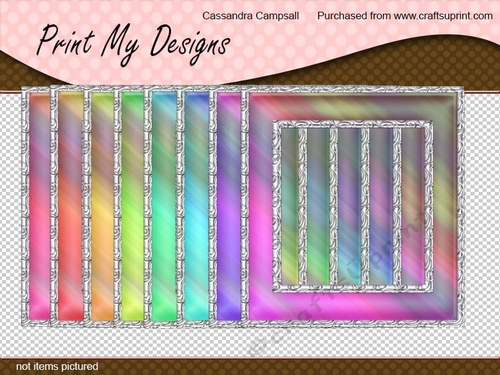Choose the cyan blue framed panel

194,206
